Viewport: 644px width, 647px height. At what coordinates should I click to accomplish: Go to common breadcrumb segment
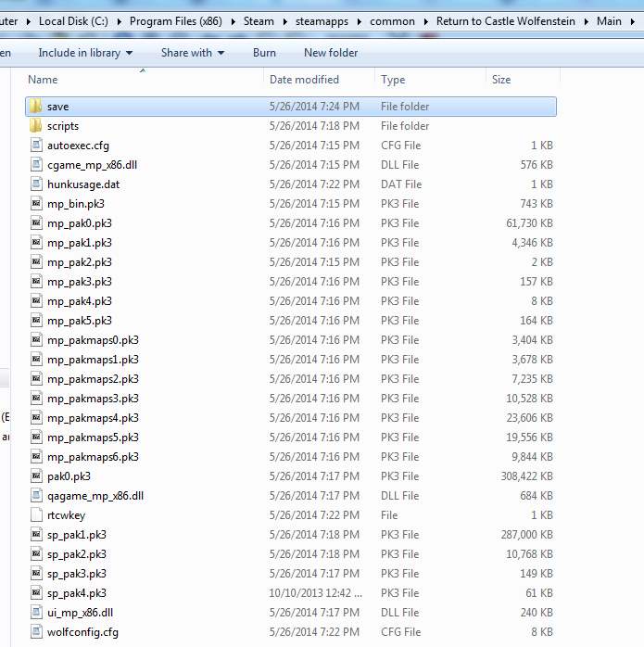tap(392, 21)
